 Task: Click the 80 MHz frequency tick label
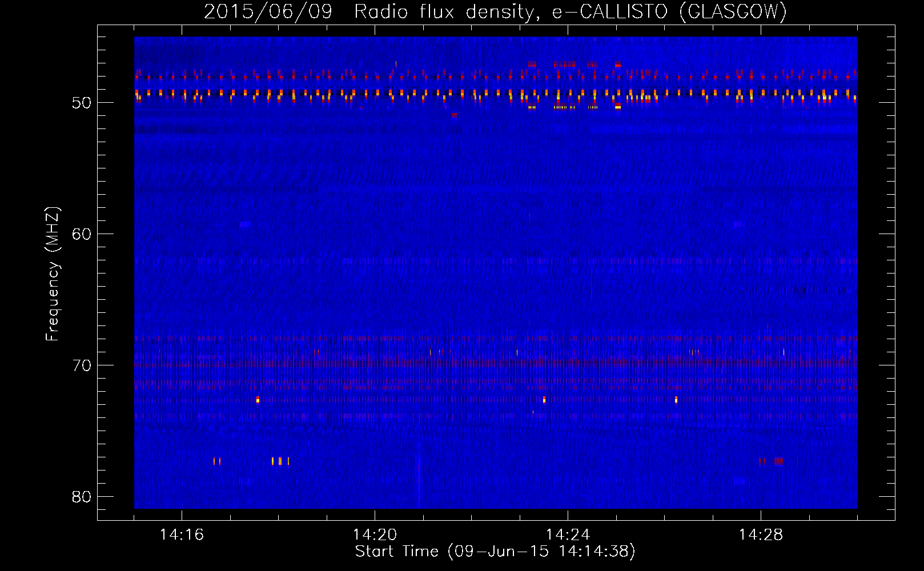coord(82,497)
